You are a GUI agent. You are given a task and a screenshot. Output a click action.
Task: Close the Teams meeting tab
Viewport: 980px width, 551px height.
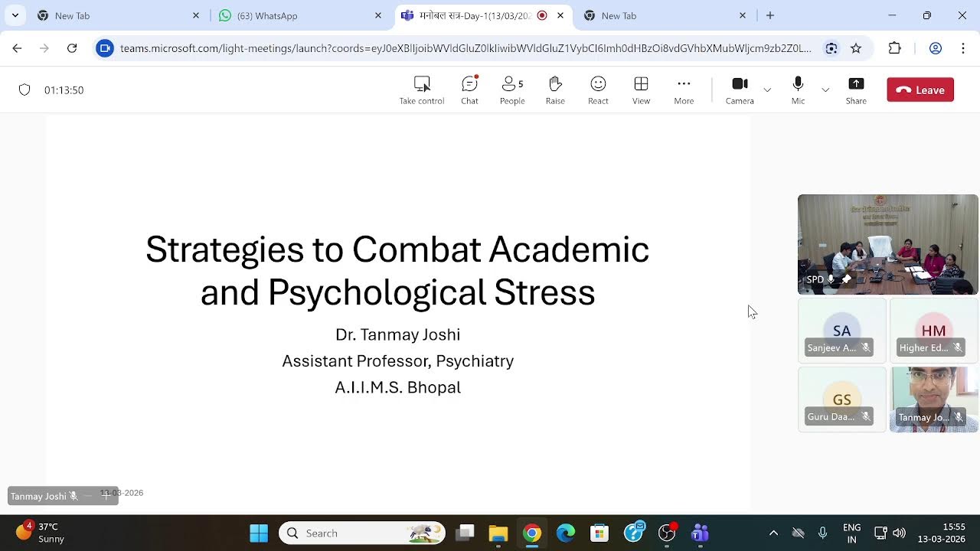(x=560, y=15)
